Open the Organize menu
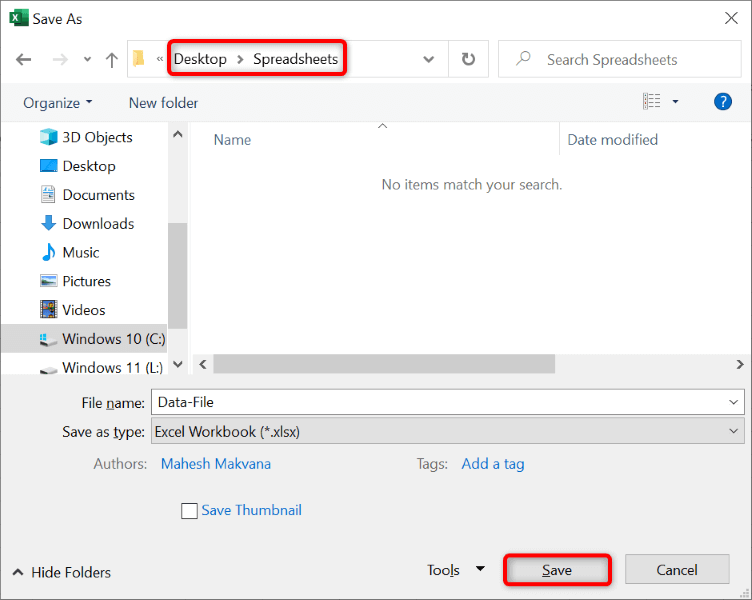752x600 pixels. tap(58, 103)
